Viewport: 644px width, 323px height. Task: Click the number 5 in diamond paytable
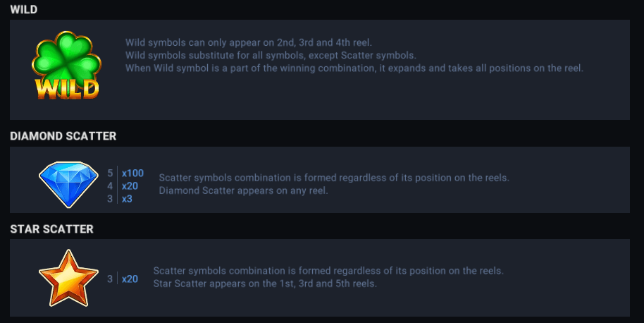[110, 173]
